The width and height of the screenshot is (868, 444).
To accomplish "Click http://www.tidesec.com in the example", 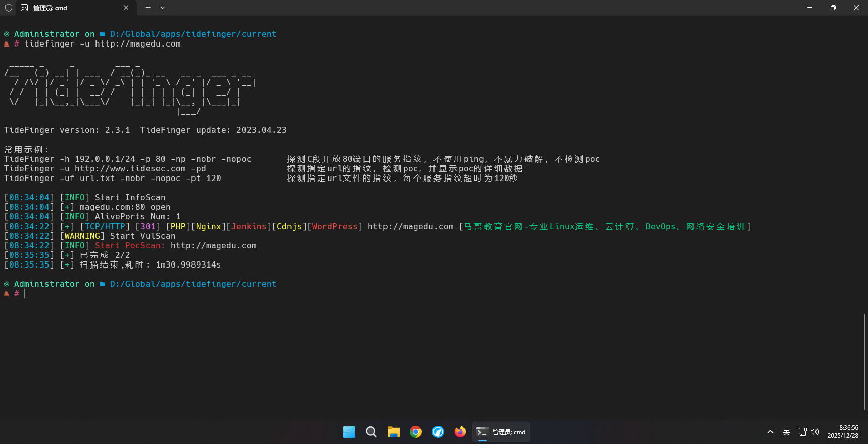I will (x=130, y=169).
